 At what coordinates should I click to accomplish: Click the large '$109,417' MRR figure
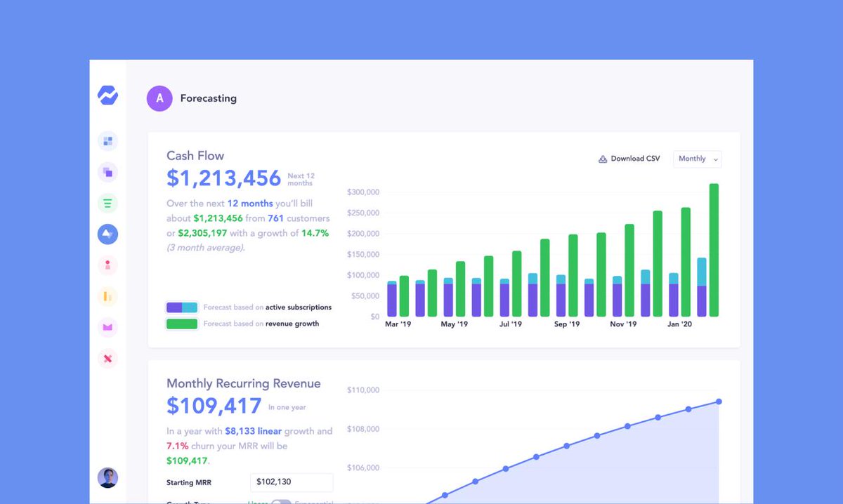pos(214,406)
